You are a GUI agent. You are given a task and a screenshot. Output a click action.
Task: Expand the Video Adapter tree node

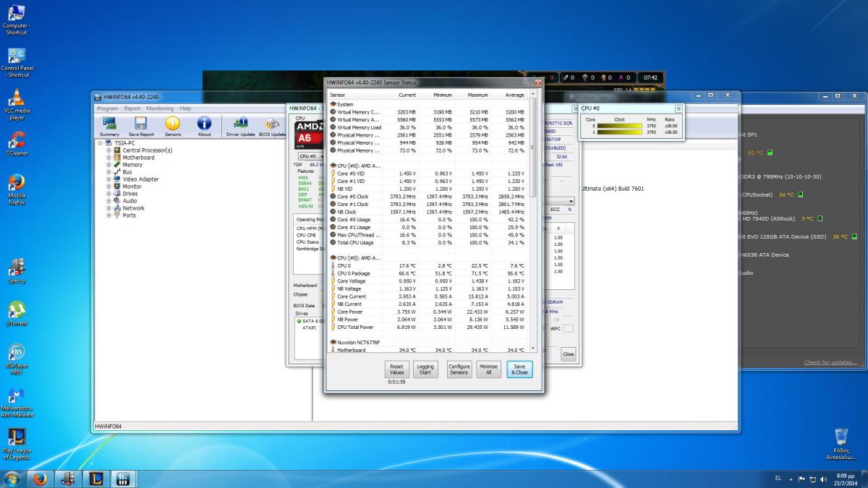(x=109, y=179)
